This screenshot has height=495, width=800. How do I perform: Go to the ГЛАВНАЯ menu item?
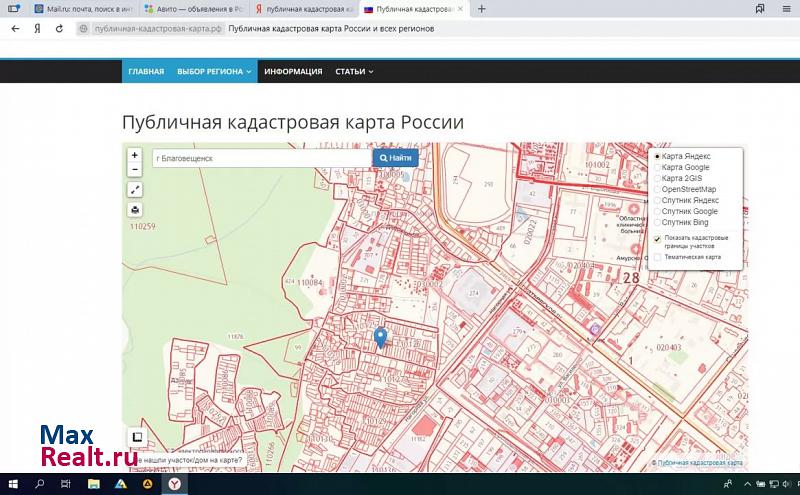click(x=146, y=72)
